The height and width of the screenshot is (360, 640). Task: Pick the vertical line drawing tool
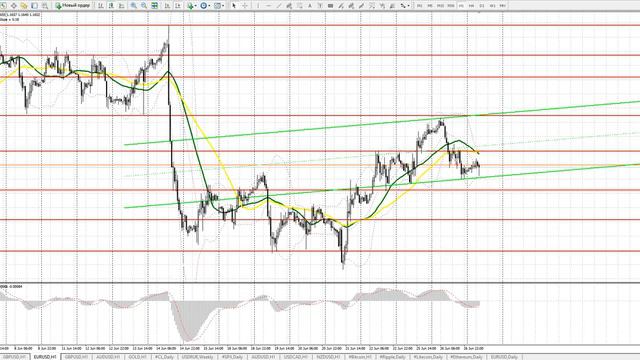258,6
